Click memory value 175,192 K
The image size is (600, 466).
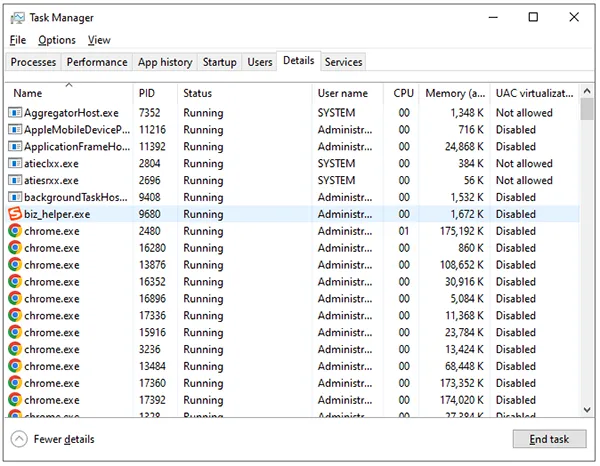pos(462,231)
